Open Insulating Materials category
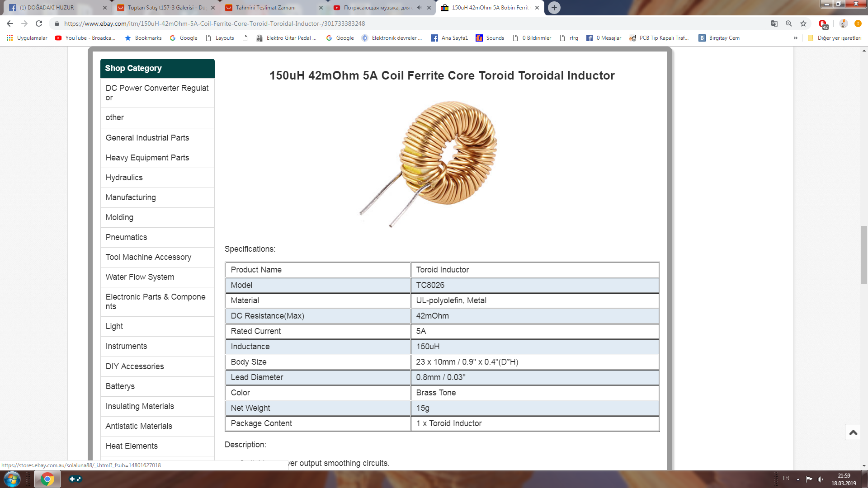This screenshot has height=488, width=868. coord(157,406)
